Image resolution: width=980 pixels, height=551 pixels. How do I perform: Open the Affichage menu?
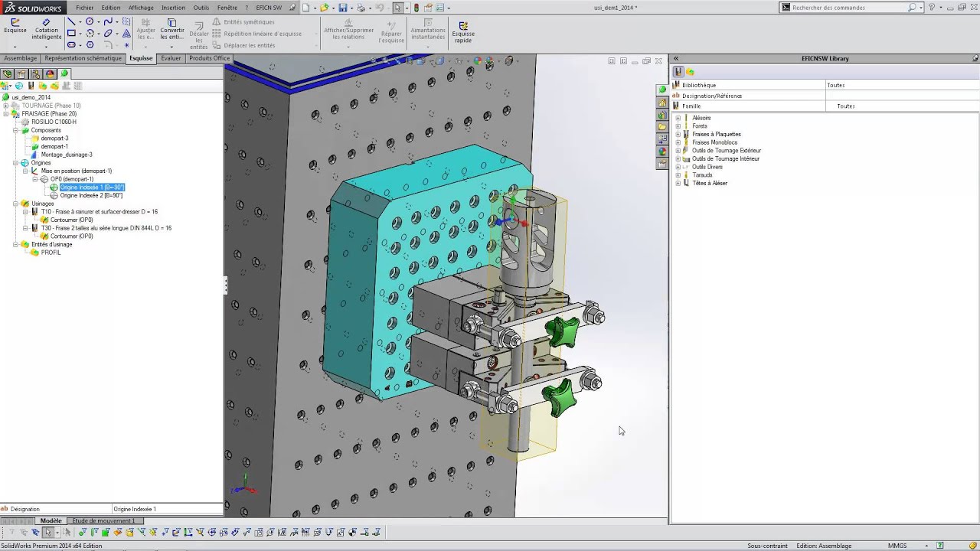141,8
